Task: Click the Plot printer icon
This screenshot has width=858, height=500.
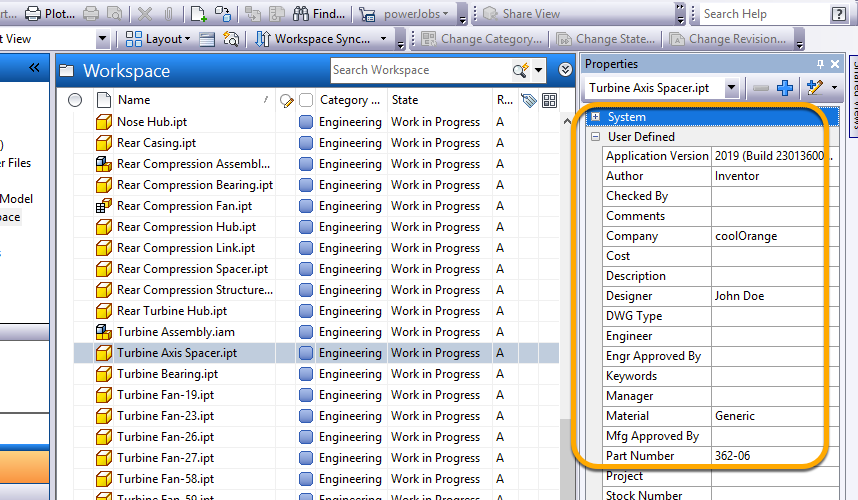Action: tap(33, 14)
